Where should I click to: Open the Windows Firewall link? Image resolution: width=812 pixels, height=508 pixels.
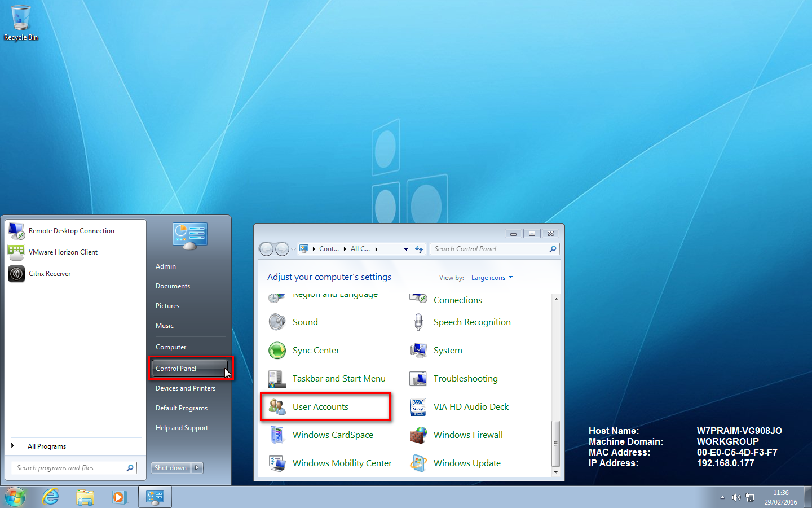click(x=468, y=435)
